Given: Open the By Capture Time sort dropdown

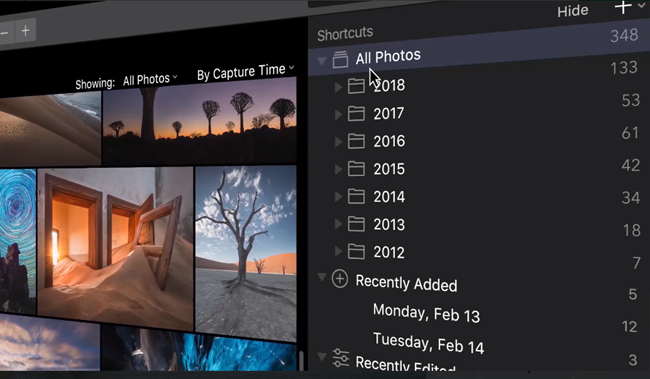Looking at the screenshot, I should [x=245, y=72].
